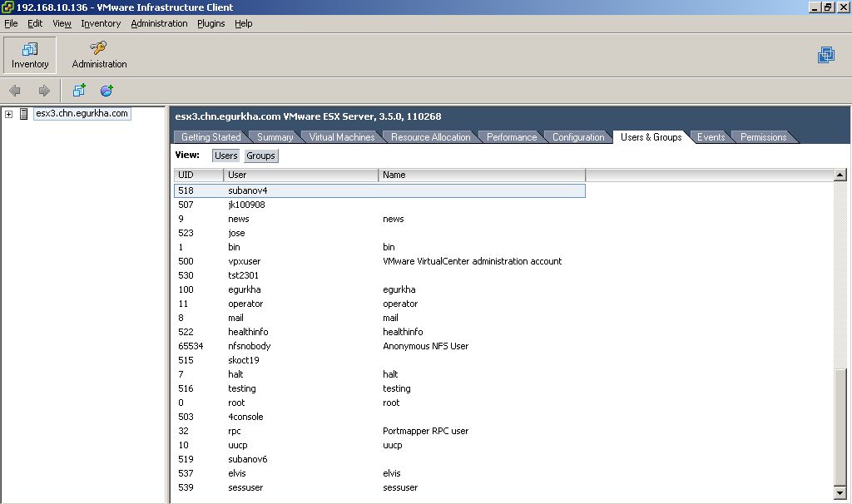
Task: Open the Administration keys icon
Action: point(98,47)
